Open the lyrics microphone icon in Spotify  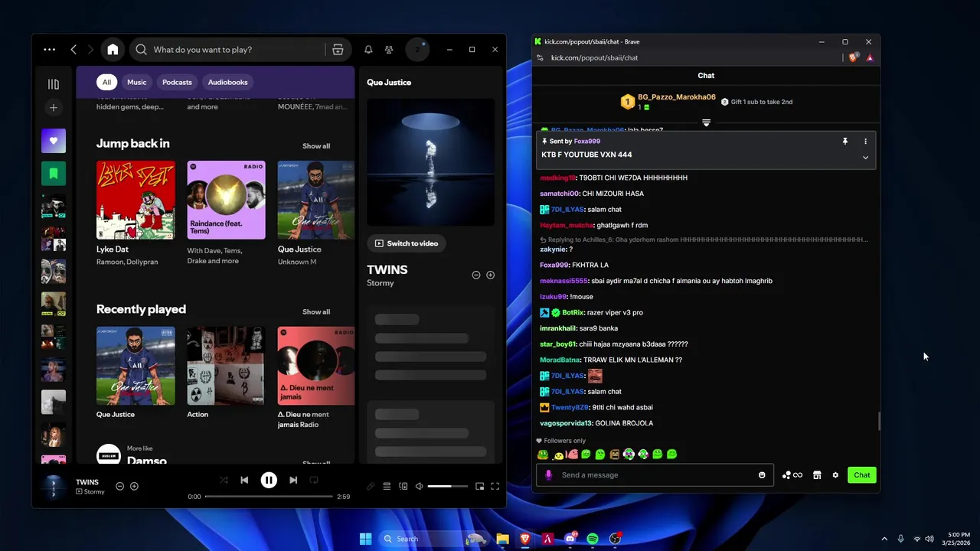click(371, 486)
